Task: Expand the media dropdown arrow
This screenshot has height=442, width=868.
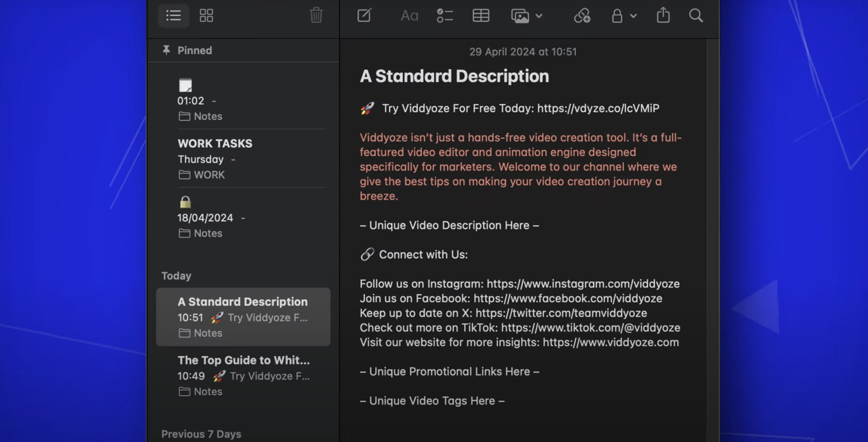Action: (539, 16)
